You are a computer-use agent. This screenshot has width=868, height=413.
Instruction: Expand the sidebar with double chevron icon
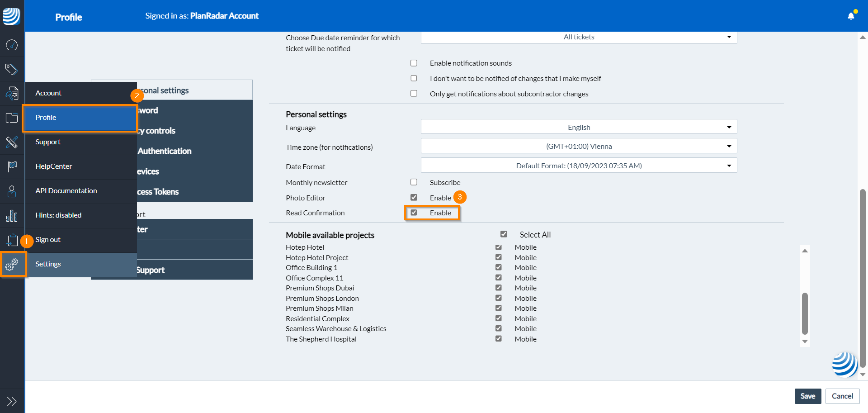point(12,401)
